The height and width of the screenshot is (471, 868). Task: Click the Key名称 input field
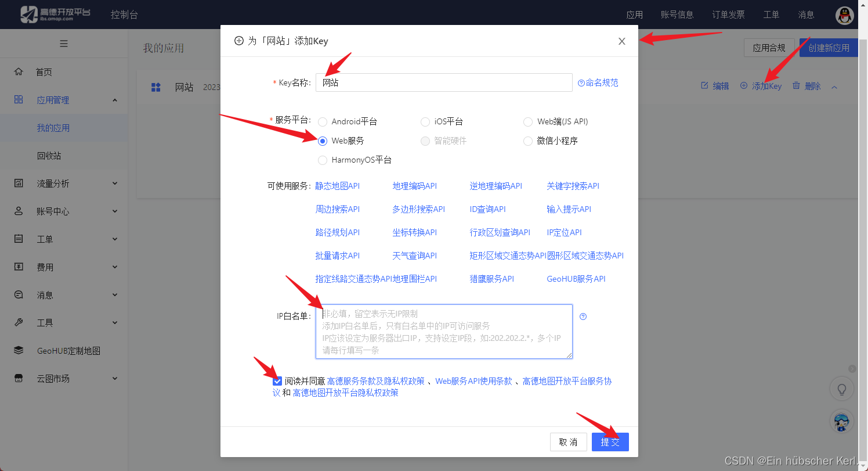click(444, 82)
